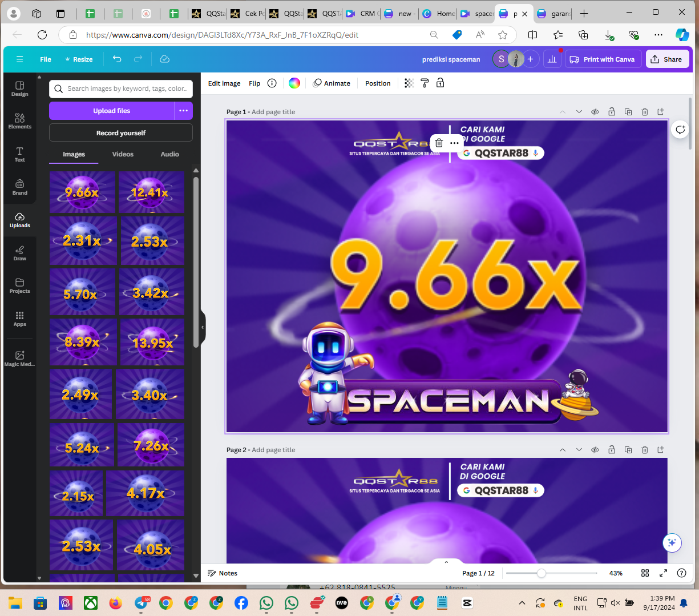This screenshot has width=699, height=616.
Task: Delete Page 1 with trash icon
Action: pos(645,112)
